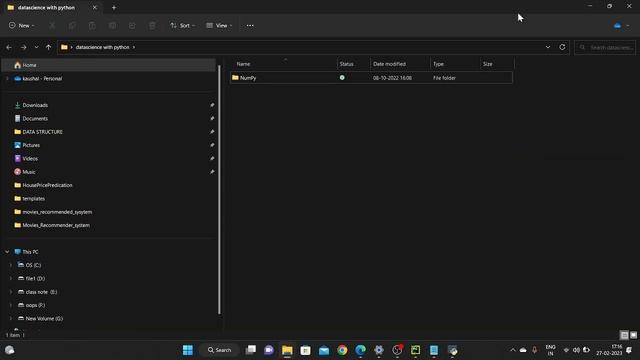Click the Cut scissors icon
640x360 pixels.
tap(52, 25)
